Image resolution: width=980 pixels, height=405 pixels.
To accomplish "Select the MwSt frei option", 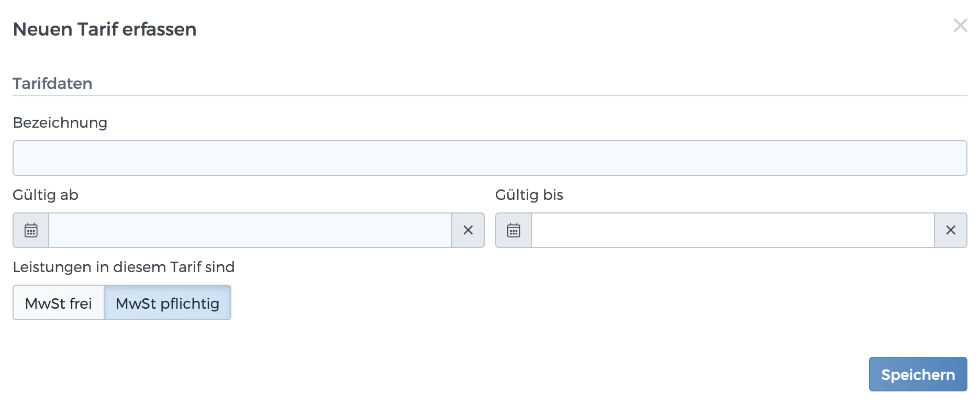I will [x=59, y=303].
